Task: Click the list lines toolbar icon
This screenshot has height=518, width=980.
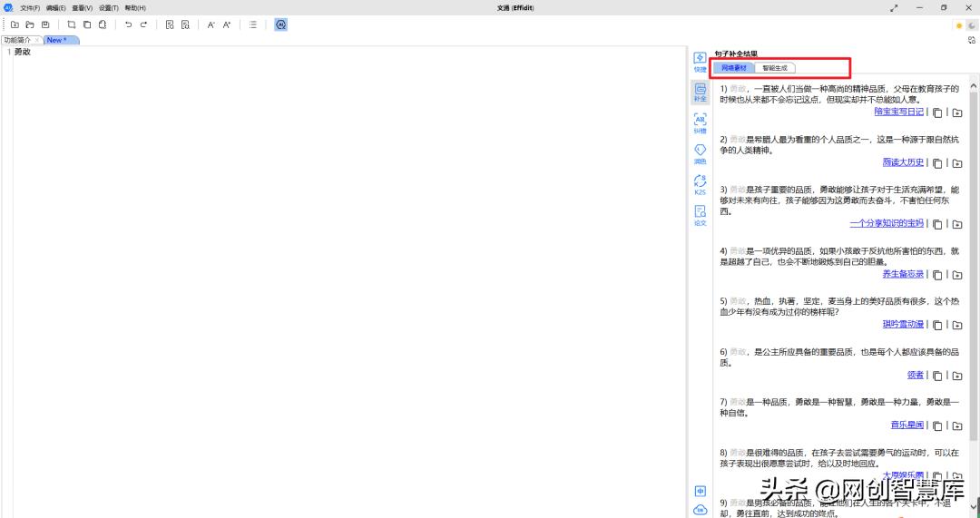Action: (x=252, y=25)
